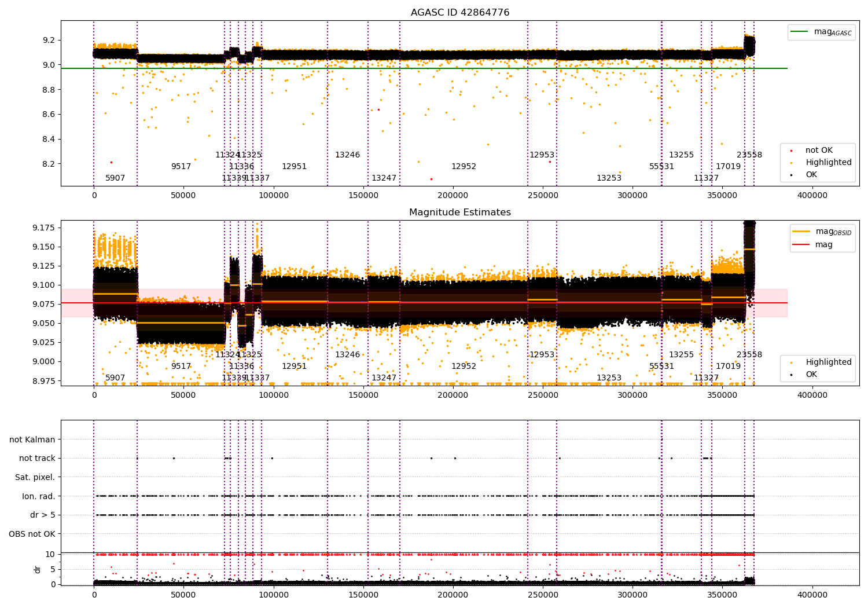This screenshot has height=608, width=868.
Task: Click OBSID label 5907 in AGASC ID plot
Action: [115, 178]
